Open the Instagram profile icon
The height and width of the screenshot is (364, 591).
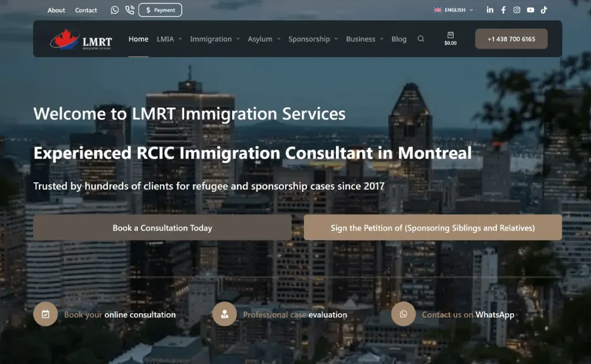tap(517, 10)
